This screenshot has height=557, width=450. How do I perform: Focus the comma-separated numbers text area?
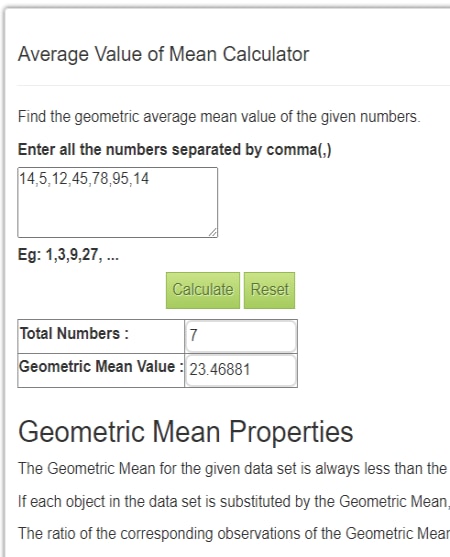[x=118, y=202]
